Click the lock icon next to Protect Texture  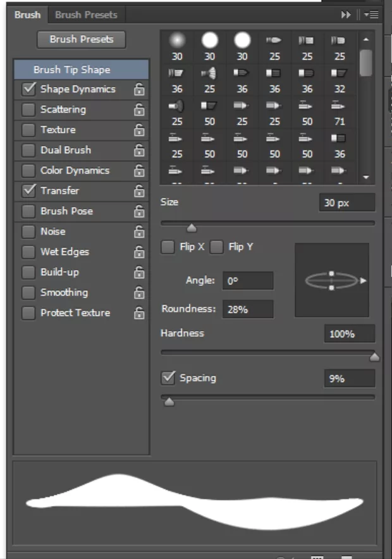tap(139, 313)
